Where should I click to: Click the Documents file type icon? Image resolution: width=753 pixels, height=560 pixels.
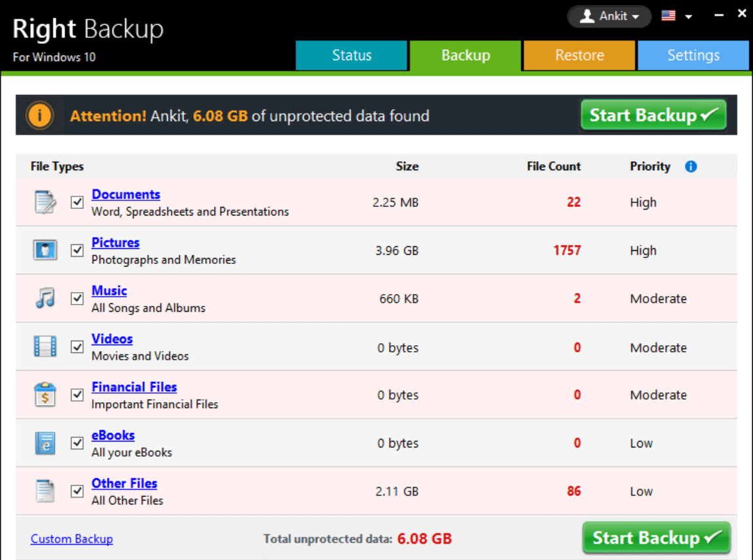pyautogui.click(x=45, y=202)
